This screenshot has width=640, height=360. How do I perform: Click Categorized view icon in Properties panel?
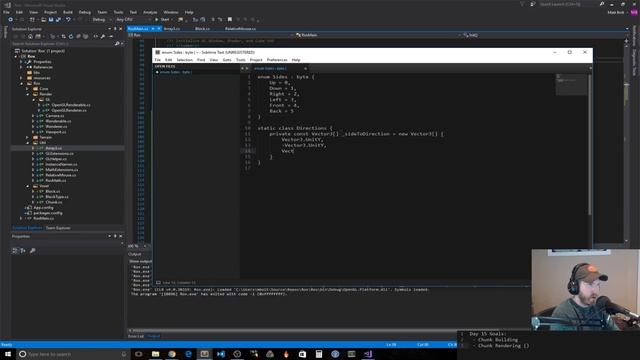pos(15,251)
